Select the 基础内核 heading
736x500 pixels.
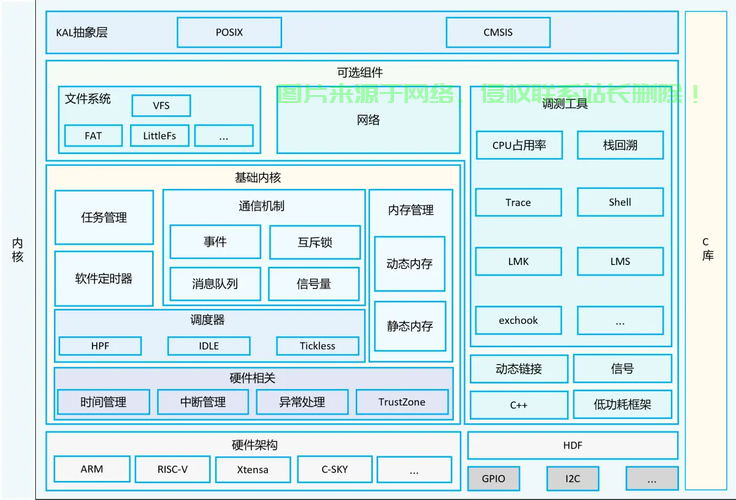point(258,177)
